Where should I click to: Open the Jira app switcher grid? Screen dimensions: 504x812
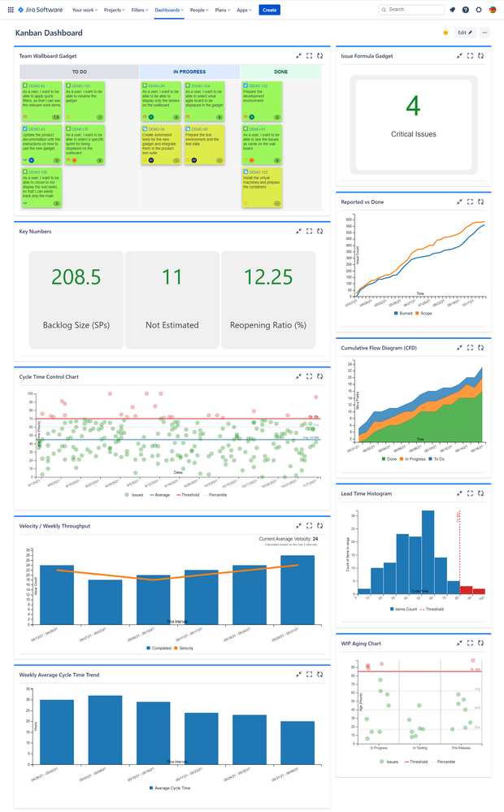point(11,10)
